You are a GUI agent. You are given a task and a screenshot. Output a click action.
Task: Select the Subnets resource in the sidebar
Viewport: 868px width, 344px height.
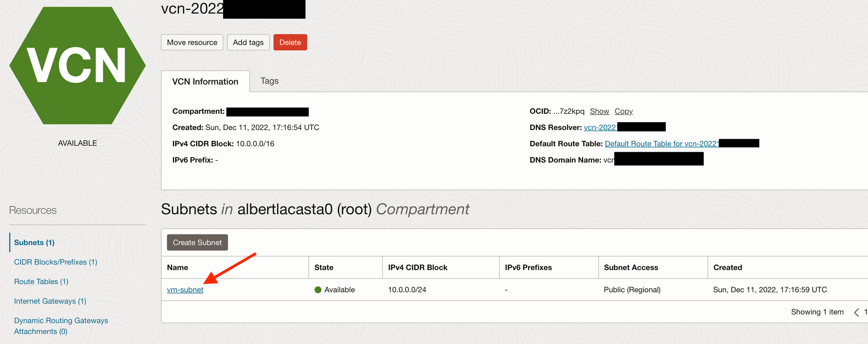pos(34,242)
